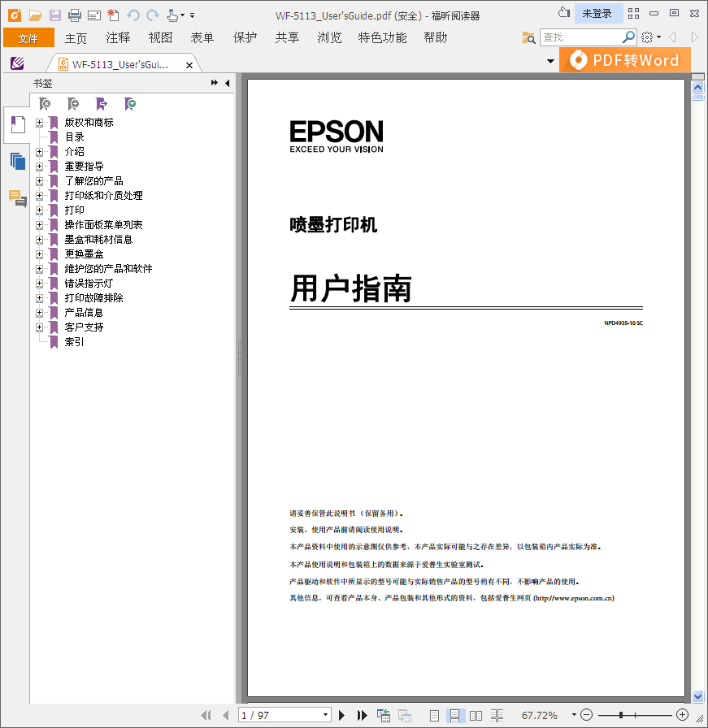Switch to the 注释 ribbon tab
This screenshot has height=728, width=708.
click(x=118, y=37)
